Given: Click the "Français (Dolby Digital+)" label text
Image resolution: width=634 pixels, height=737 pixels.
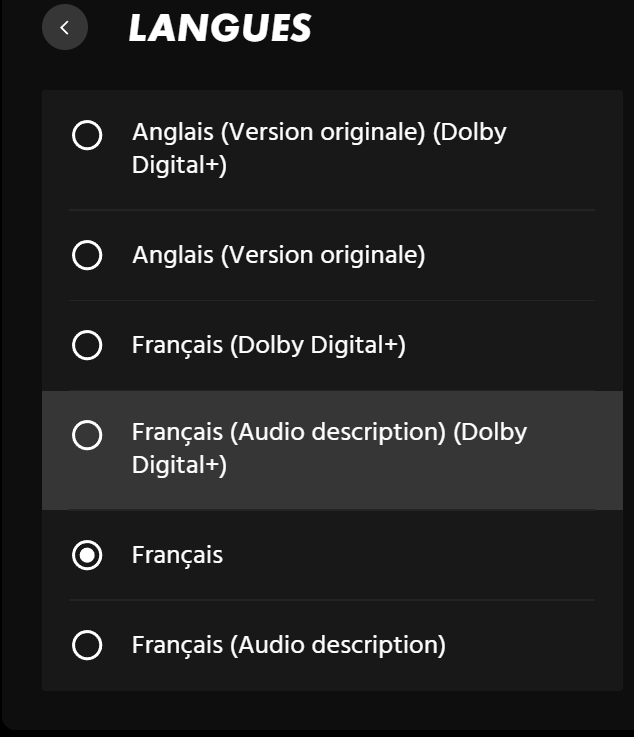Looking at the screenshot, I should (268, 346).
